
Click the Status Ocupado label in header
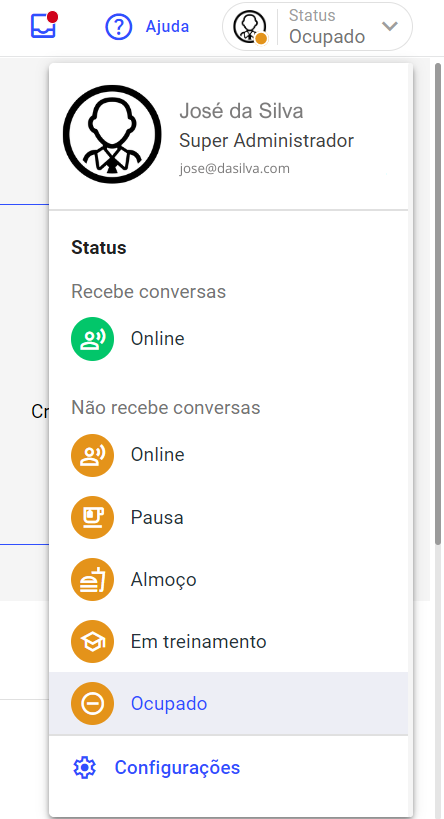point(327,27)
